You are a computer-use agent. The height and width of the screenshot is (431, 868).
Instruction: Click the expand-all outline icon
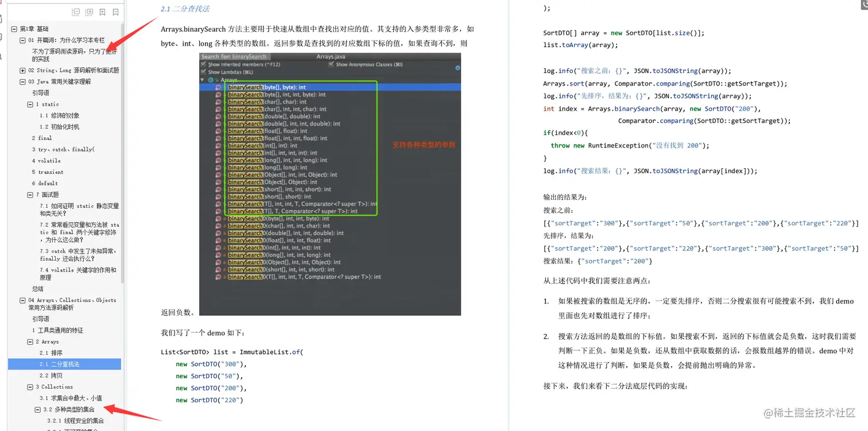(x=89, y=12)
